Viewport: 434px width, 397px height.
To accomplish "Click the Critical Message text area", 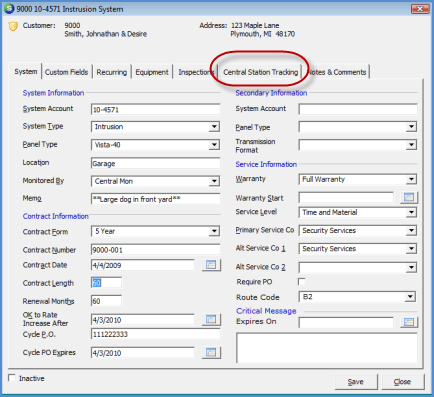I will (327, 348).
